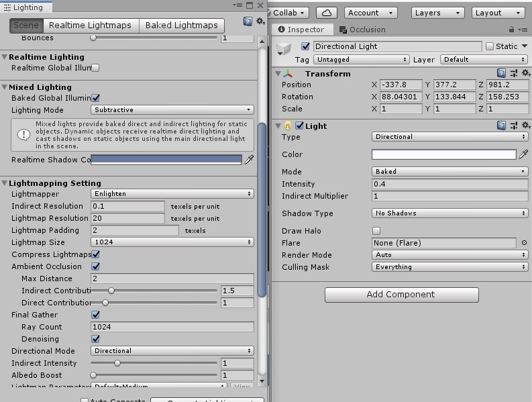
Task: Open Lightmap Size 1024 dropdown
Action: coord(172,242)
